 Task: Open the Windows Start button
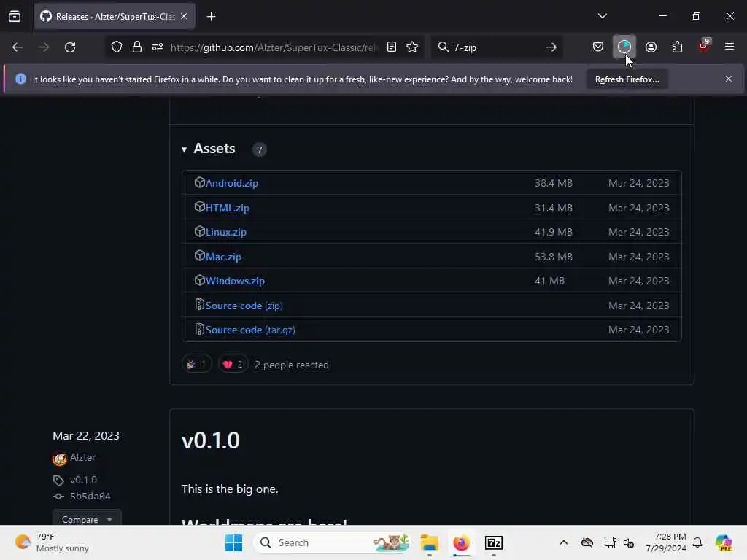233,542
